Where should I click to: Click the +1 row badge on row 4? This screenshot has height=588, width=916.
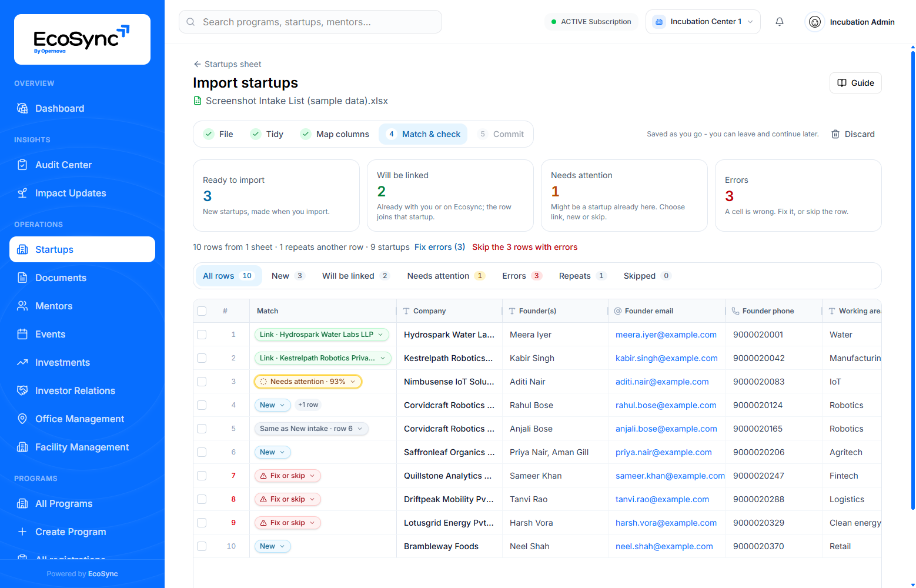(308, 405)
